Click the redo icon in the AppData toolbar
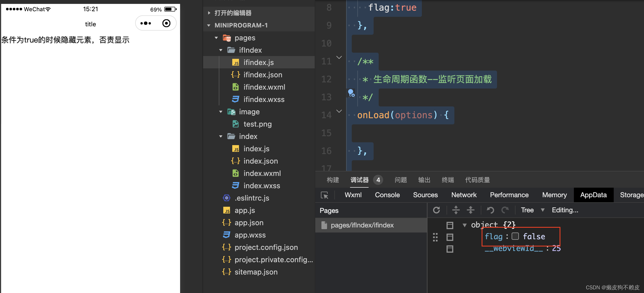The image size is (644, 293). 506,210
